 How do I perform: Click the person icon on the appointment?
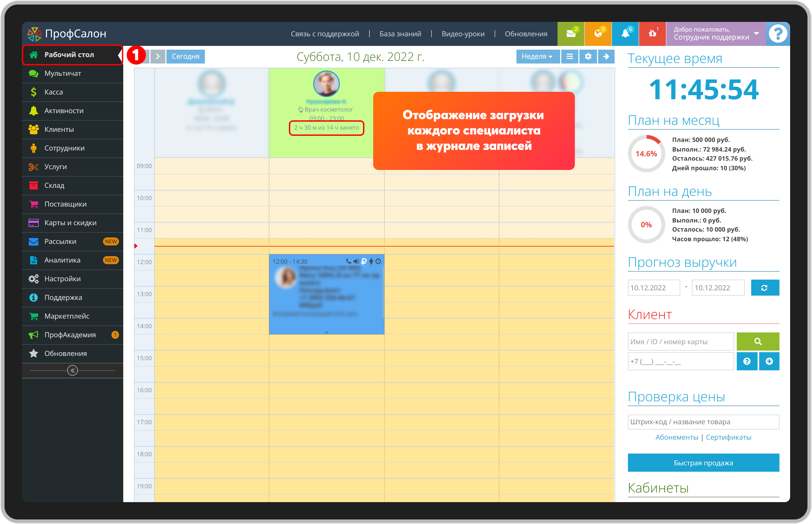coord(371,262)
